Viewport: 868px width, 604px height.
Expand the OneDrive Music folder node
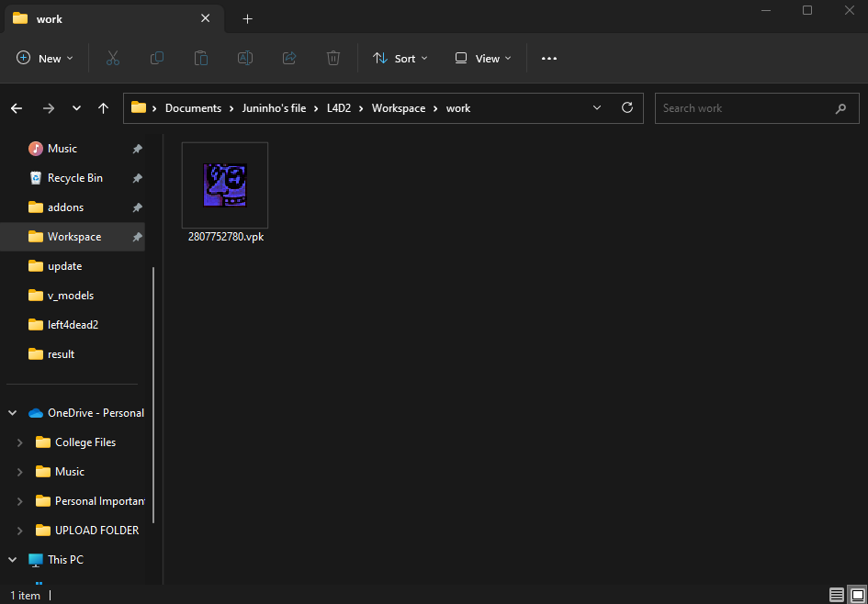click(x=20, y=472)
